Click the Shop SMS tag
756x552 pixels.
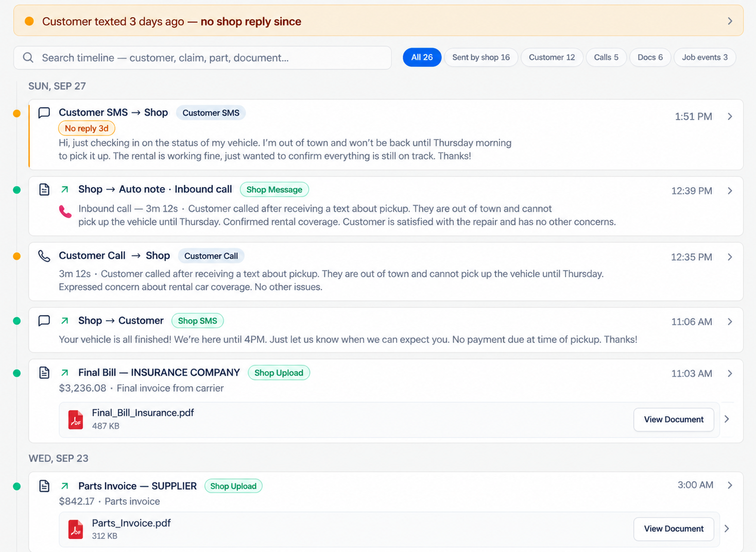pos(197,321)
